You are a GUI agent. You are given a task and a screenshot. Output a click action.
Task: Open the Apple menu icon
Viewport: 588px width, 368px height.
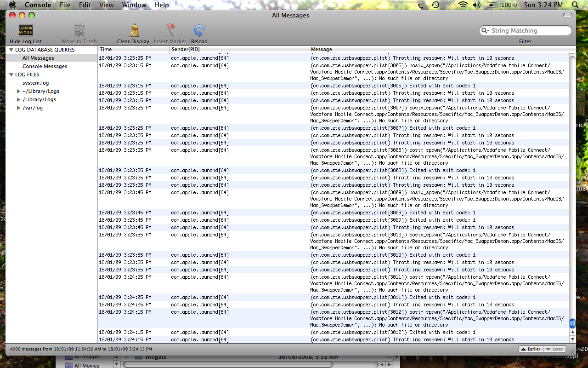[12, 5]
